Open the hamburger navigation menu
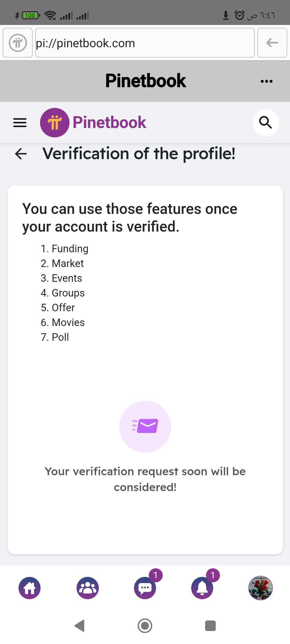The width and height of the screenshot is (290, 644). (20, 123)
